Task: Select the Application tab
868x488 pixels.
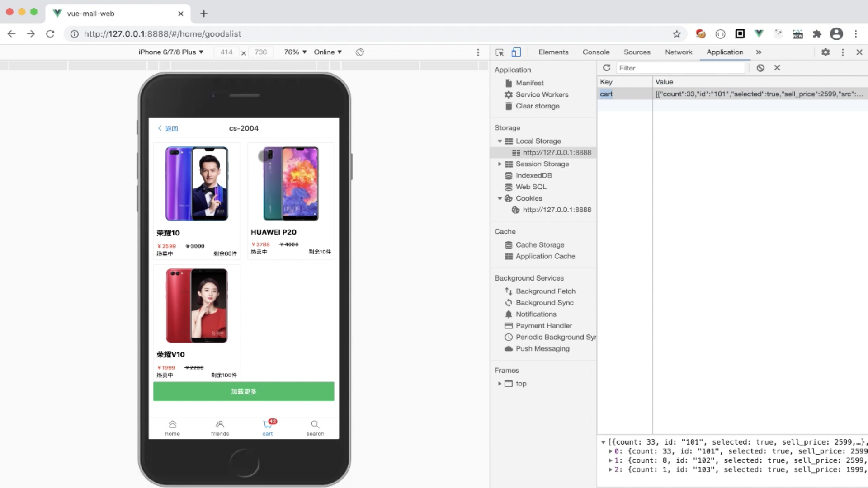Action: 725,52
